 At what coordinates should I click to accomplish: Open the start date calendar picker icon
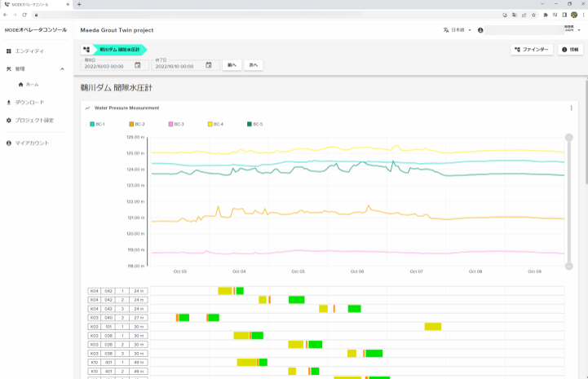[138, 65]
